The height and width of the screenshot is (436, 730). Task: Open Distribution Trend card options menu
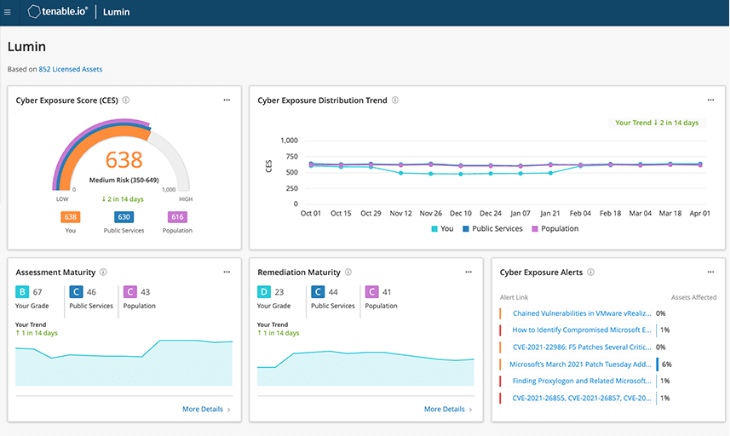[x=710, y=100]
